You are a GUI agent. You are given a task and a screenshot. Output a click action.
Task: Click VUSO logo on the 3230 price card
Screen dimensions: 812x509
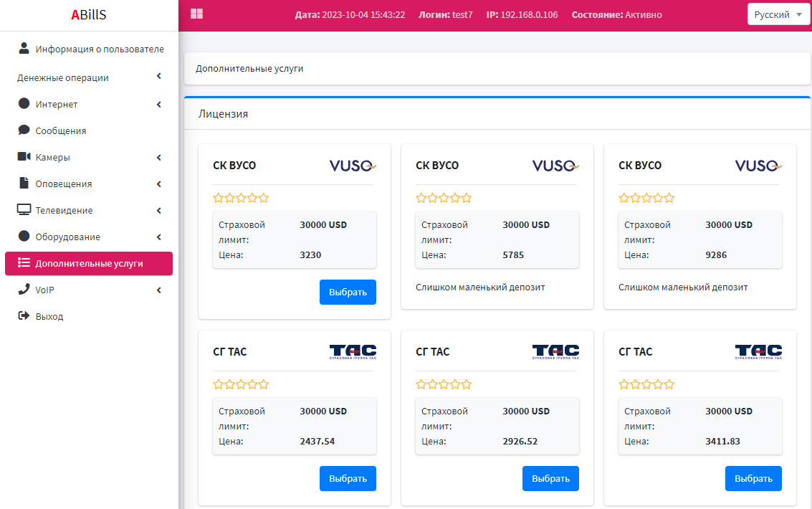353,166
